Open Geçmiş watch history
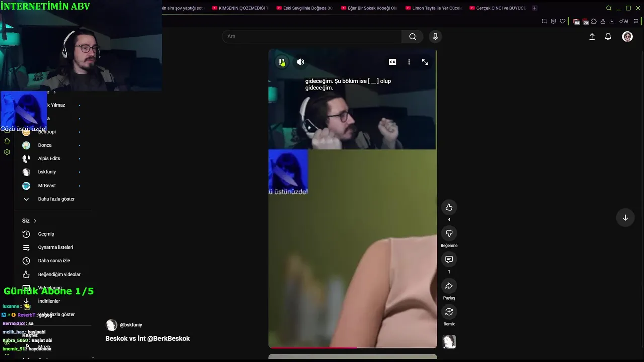Viewport: 644px width, 362px height. (52, 234)
